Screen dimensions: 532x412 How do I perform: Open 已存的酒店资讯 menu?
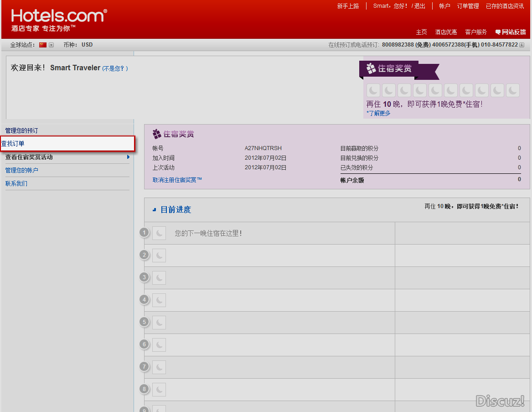(x=505, y=6)
